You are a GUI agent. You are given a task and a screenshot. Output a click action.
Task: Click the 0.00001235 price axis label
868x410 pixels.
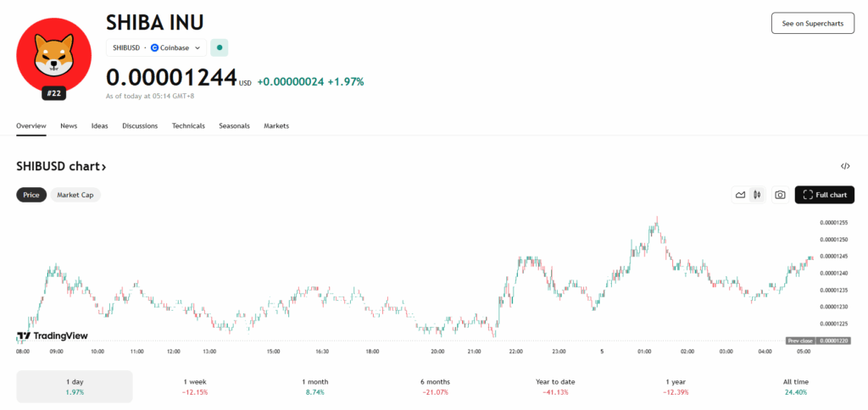point(834,290)
